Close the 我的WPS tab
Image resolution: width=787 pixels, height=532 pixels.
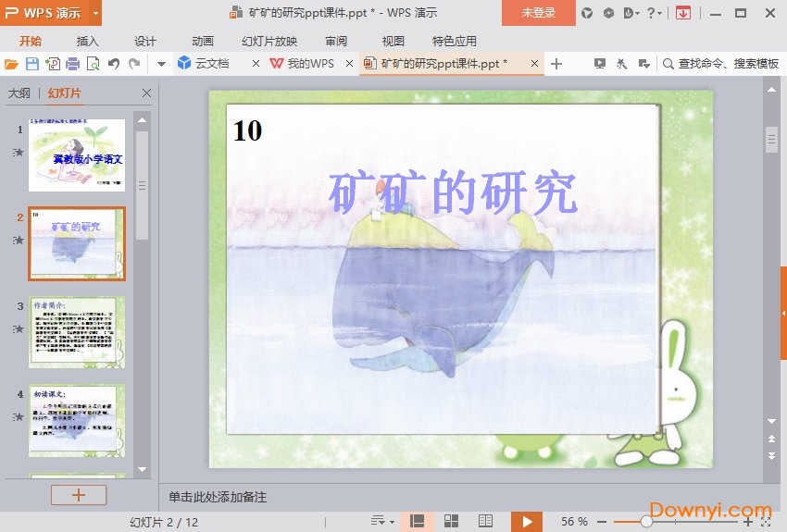(x=349, y=63)
